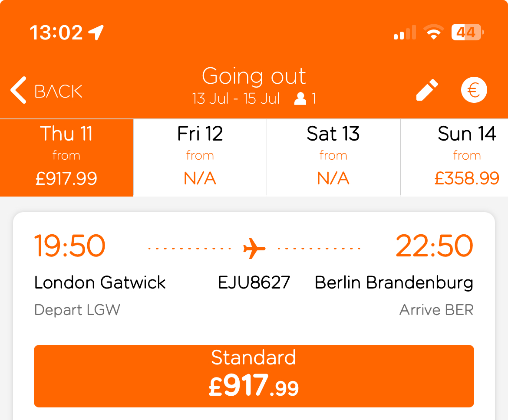This screenshot has width=508, height=420.
Task: Open the pencil edit search icon
Action: pos(427,90)
